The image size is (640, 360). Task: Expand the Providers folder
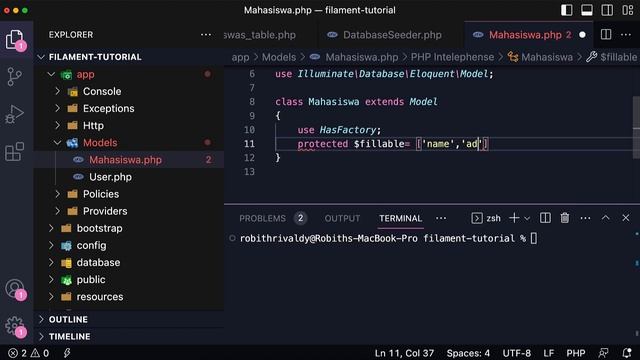130,211
